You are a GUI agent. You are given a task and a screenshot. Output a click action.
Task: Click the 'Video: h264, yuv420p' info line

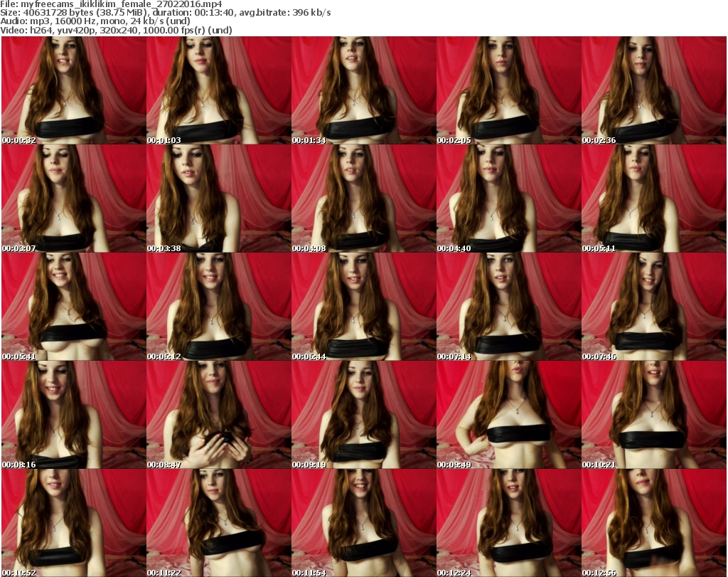click(x=116, y=30)
